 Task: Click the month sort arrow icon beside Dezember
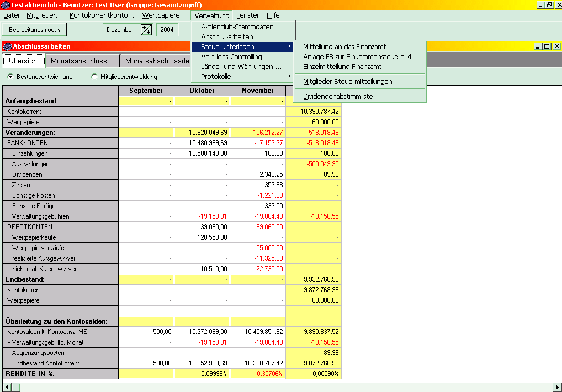coord(146,30)
